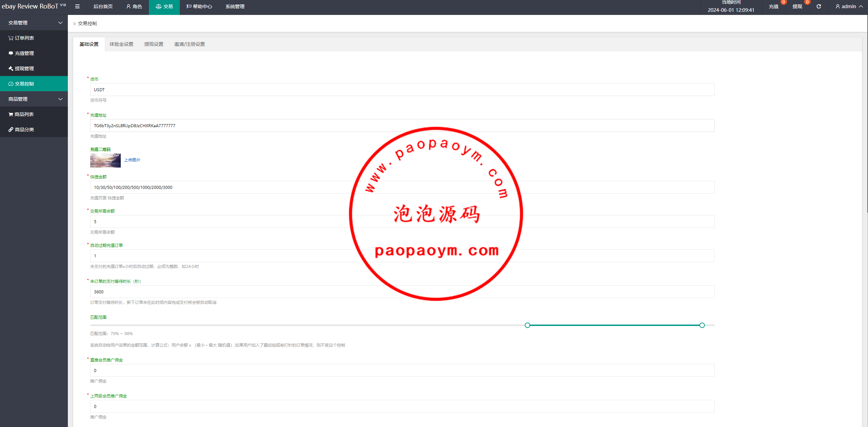Focus the 货币 input field
The image size is (868, 427).
click(x=402, y=90)
